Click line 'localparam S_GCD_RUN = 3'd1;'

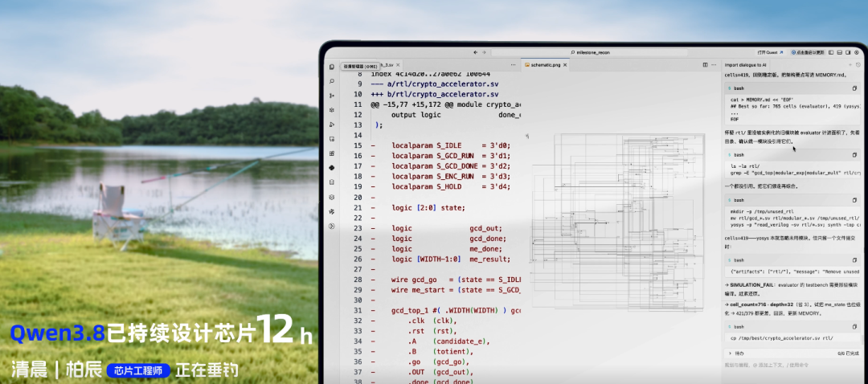tap(451, 156)
